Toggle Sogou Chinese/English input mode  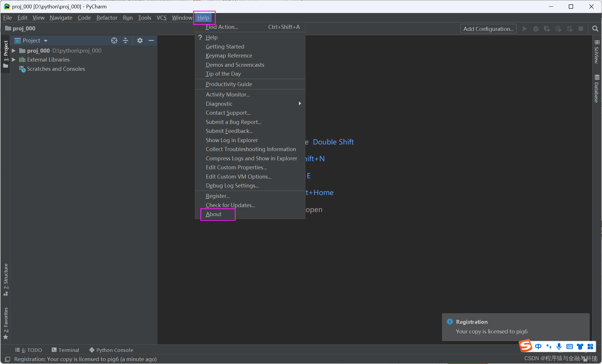click(538, 346)
